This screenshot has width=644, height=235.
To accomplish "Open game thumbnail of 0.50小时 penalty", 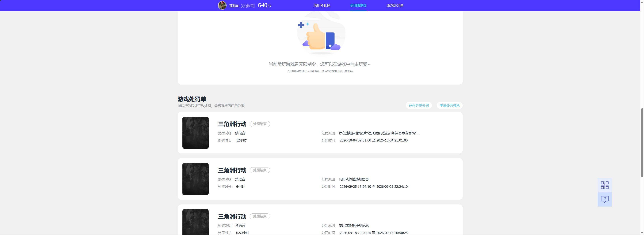I will pos(195,222).
